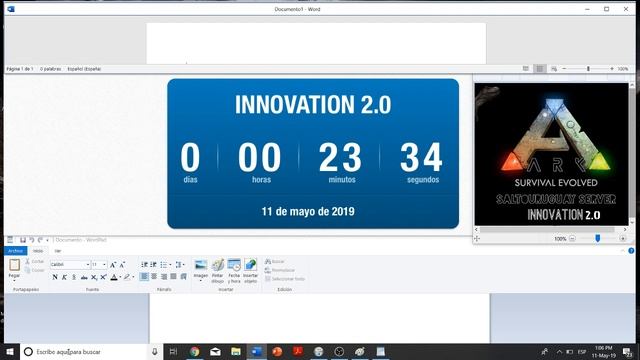Toggle subscript formatting in WordPad

tap(94, 277)
